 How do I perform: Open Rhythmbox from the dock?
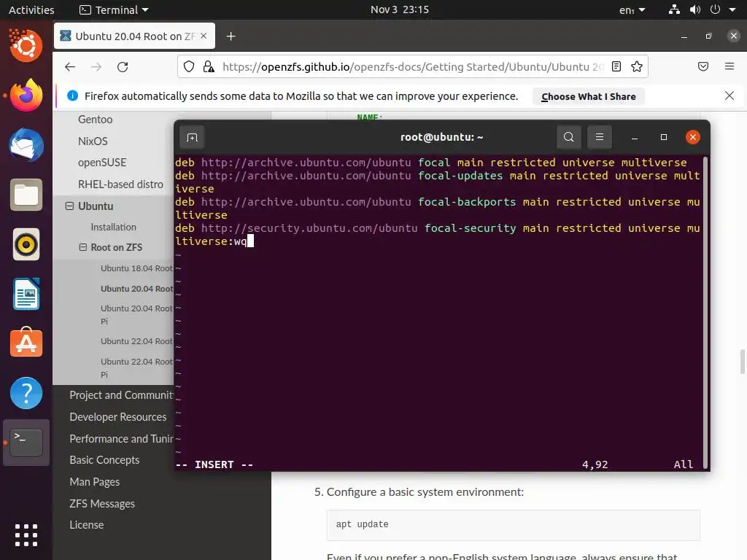point(26,245)
